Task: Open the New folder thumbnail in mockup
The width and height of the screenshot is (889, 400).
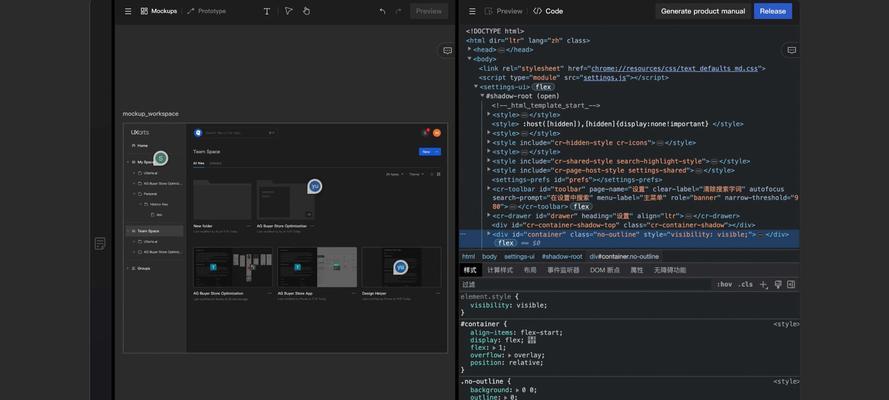Action: pos(222,200)
